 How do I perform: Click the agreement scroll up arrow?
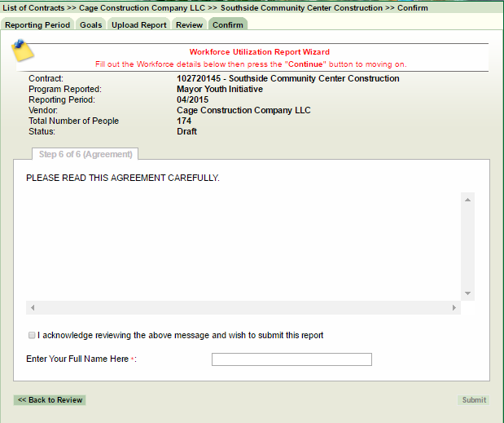tap(467, 199)
